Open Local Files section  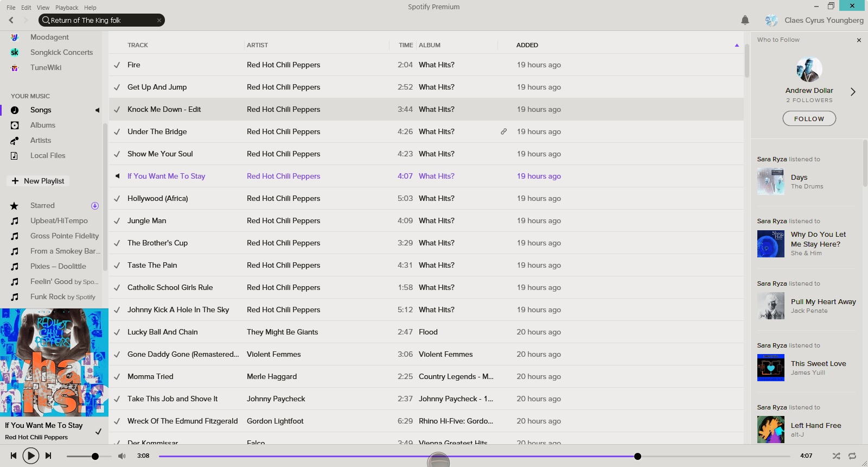[48, 155]
